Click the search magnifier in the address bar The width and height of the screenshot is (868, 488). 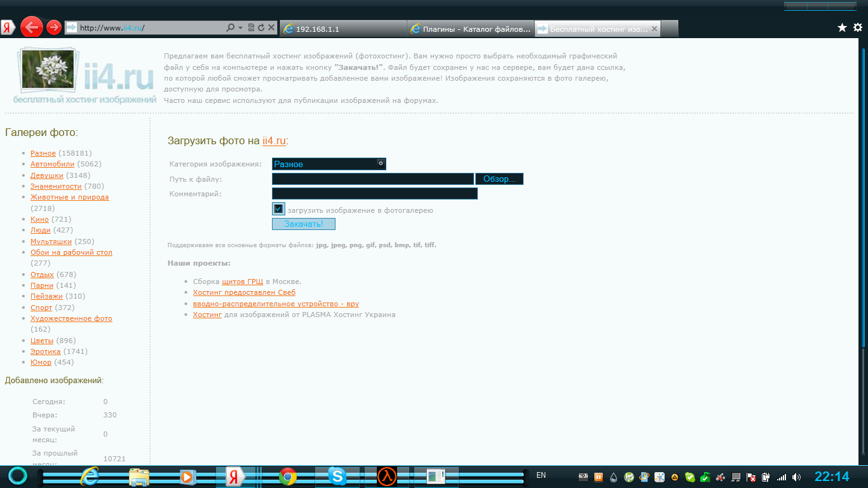coord(231,28)
